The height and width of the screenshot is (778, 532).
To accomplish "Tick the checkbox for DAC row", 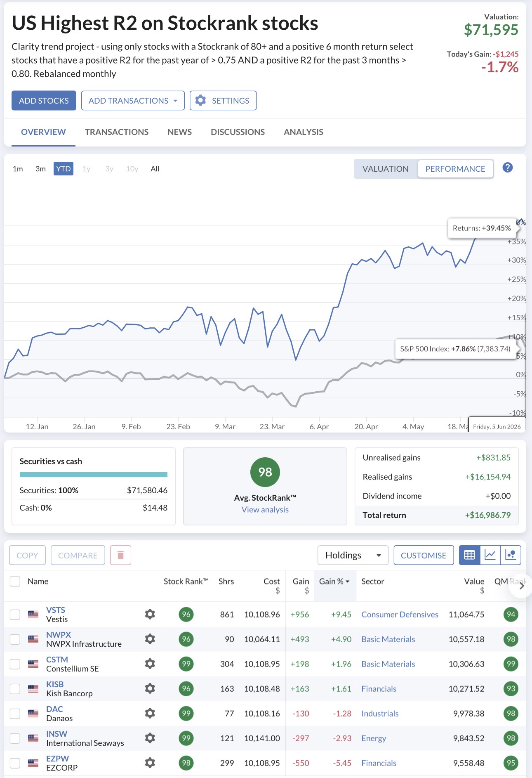I will pos(15,714).
